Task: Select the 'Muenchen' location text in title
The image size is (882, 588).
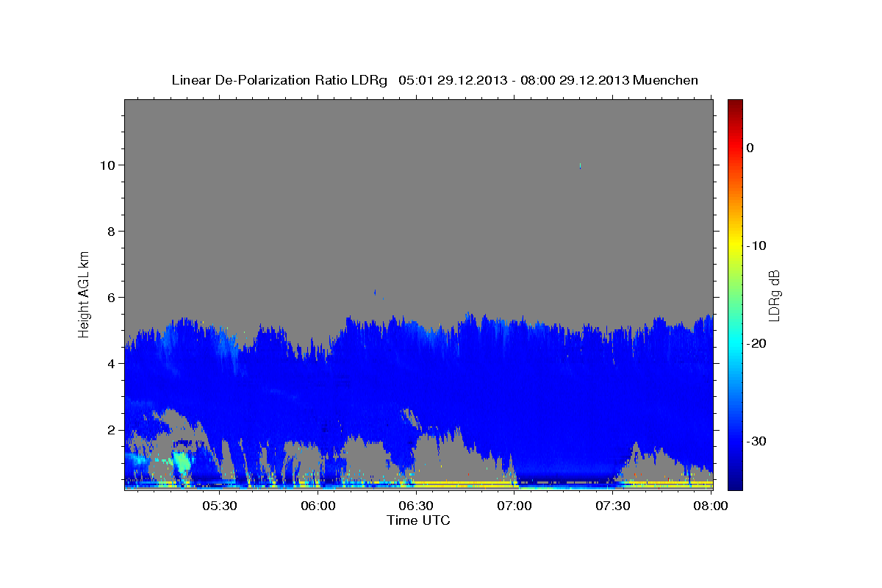Action: 666,80
